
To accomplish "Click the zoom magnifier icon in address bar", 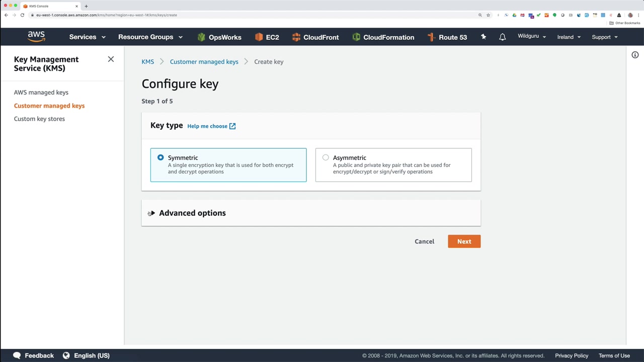I will (x=480, y=15).
